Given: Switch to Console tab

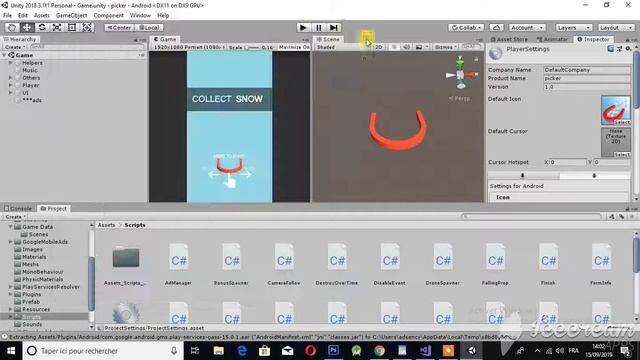Looking at the screenshot, I should point(18,208).
